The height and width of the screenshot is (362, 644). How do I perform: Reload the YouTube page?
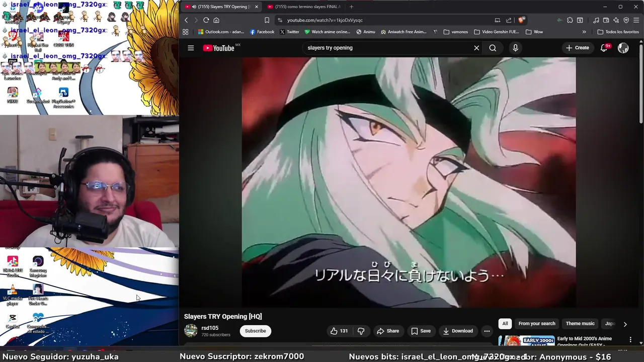pyautogui.click(x=206, y=20)
